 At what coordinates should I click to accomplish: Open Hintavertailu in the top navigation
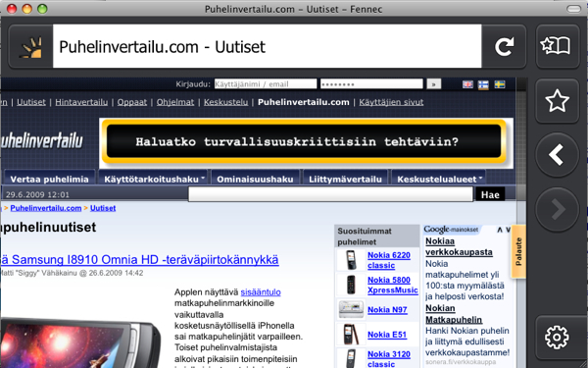[81, 102]
